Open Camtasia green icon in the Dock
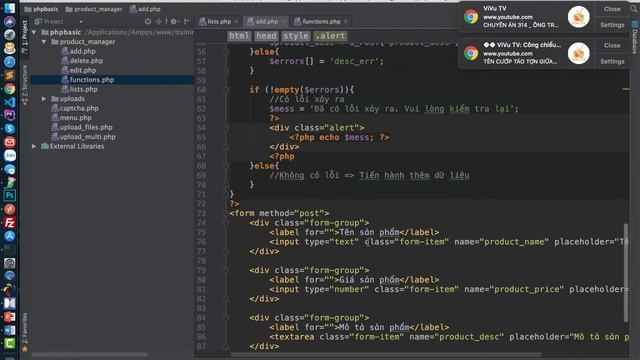The image size is (640, 360). point(9,343)
